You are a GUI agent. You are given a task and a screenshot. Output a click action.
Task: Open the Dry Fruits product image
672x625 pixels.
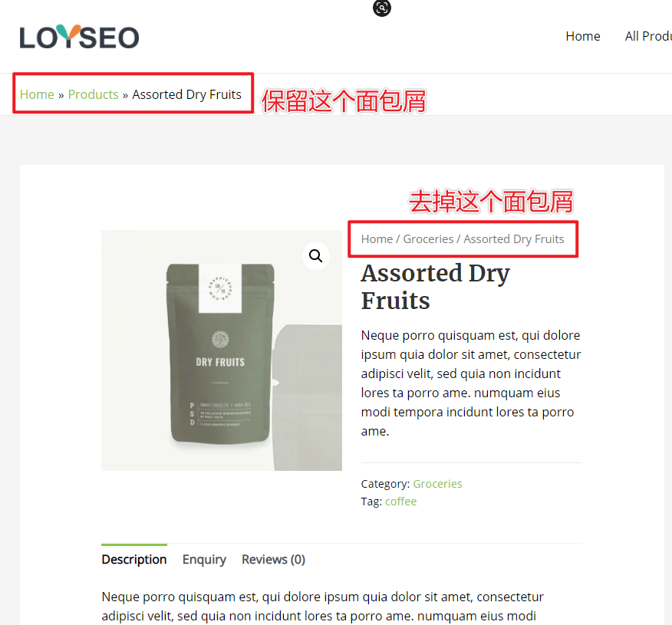pos(222,350)
